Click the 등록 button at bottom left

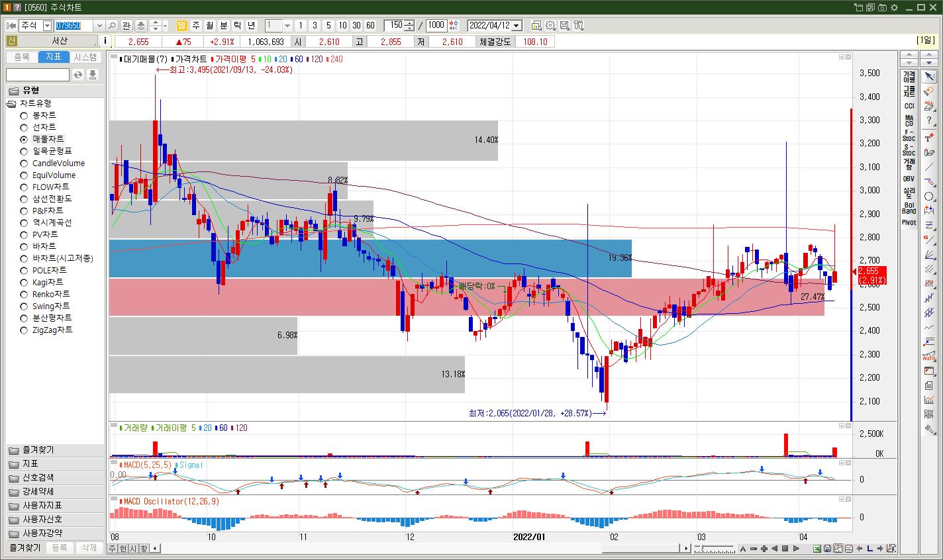tap(59, 547)
